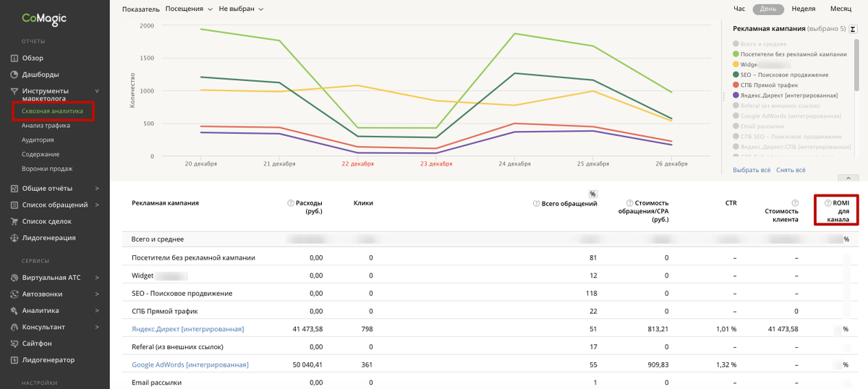Click Снять всё link
The width and height of the screenshot is (868, 389).
[791, 170]
